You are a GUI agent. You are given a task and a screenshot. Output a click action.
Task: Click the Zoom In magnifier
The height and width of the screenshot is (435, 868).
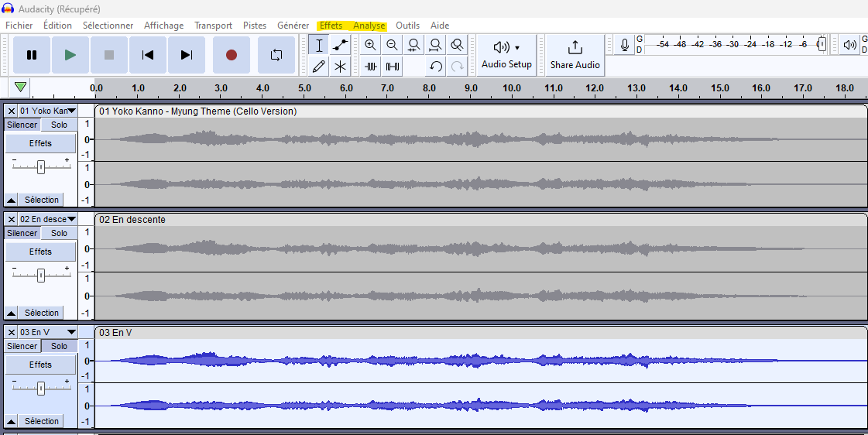[371, 45]
